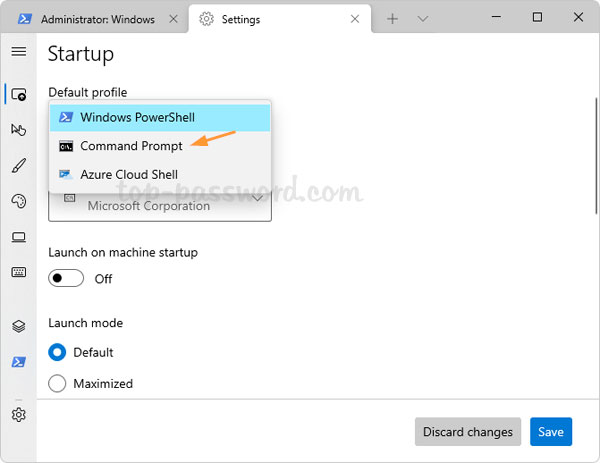Click the Save button
The width and height of the screenshot is (600, 463).
click(551, 432)
